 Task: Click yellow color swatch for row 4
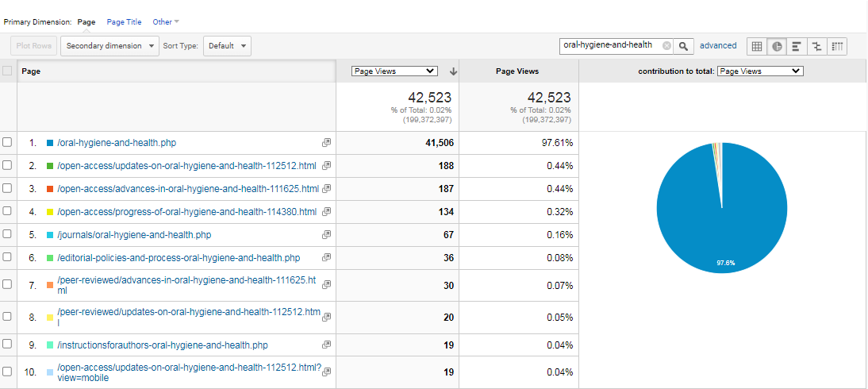tap(50, 212)
